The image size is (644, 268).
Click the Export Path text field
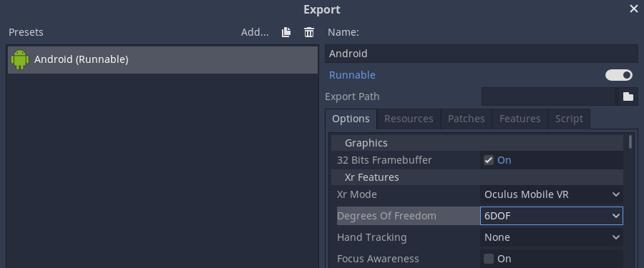pos(550,96)
